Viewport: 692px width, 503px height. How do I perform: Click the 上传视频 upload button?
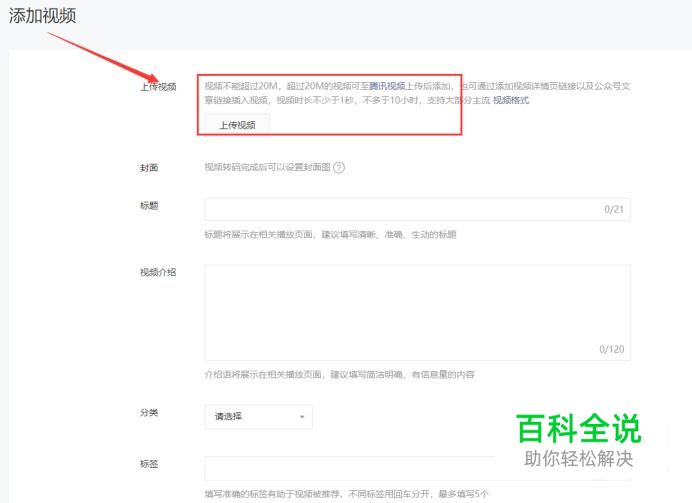click(237, 125)
